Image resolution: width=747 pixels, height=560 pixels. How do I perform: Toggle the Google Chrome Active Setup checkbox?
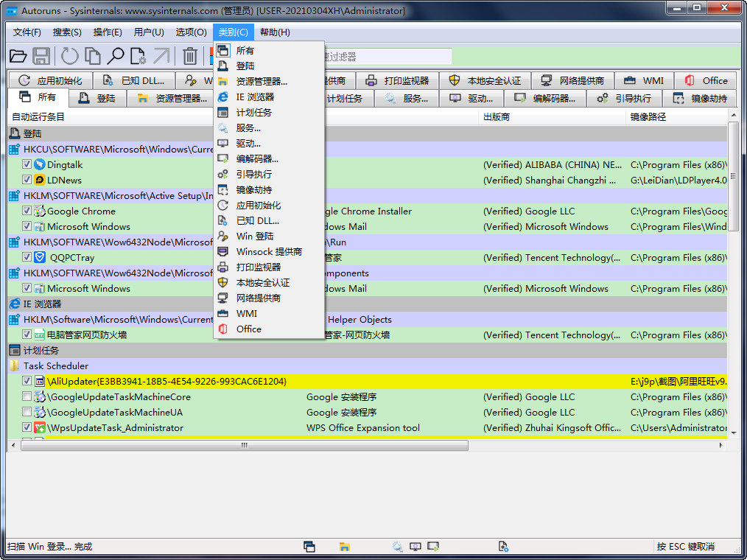27,211
